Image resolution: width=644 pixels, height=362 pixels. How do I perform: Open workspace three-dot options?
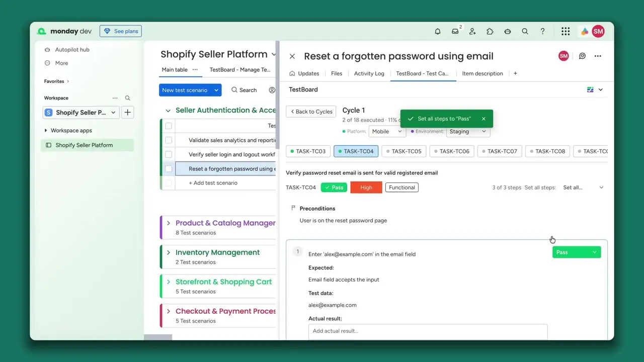(115, 98)
